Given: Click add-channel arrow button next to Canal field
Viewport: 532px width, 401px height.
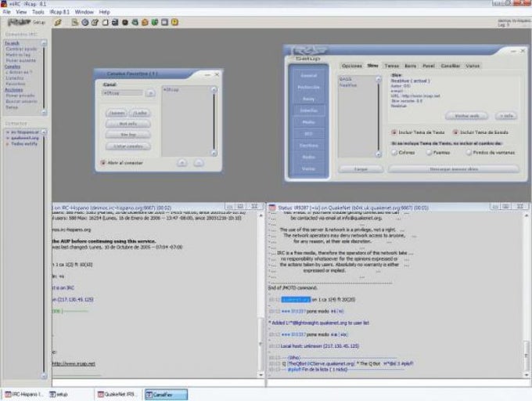Looking at the screenshot, I should point(150,93).
